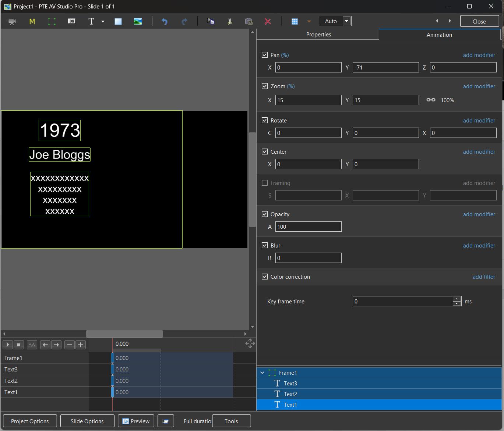Collapse the Frame1 tree node
The width and height of the screenshot is (504, 431).
(x=262, y=373)
